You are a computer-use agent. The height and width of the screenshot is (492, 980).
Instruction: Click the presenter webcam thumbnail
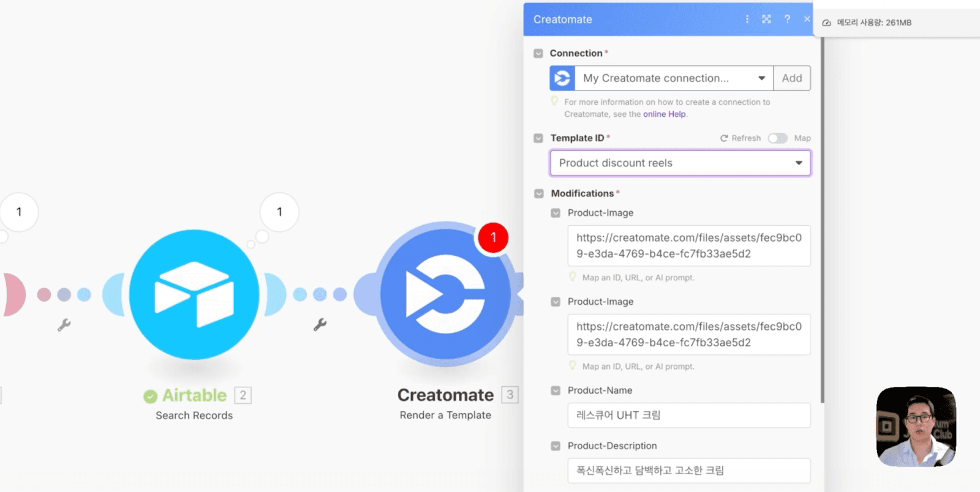(x=916, y=427)
